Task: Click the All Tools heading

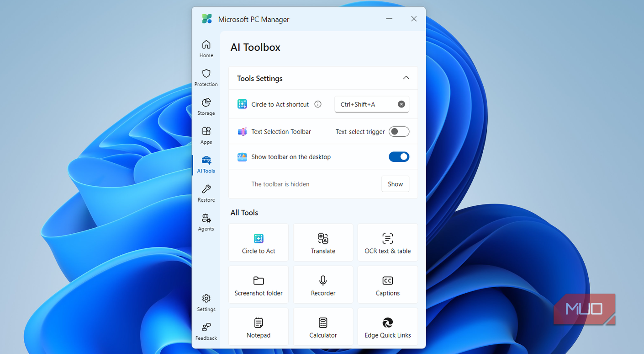Action: [x=244, y=213]
